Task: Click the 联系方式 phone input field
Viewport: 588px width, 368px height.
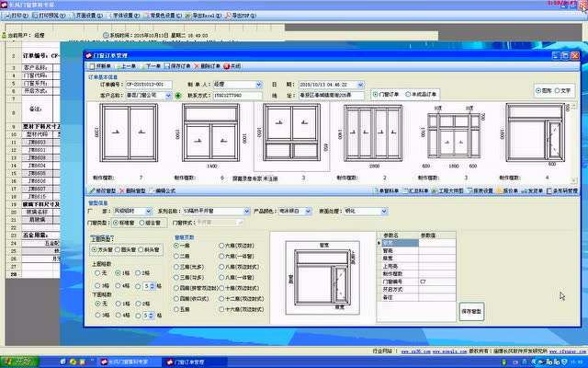Action: click(x=237, y=96)
